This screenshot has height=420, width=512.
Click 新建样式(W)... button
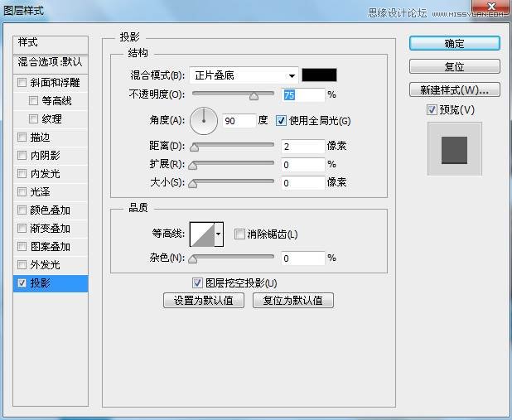pos(455,89)
